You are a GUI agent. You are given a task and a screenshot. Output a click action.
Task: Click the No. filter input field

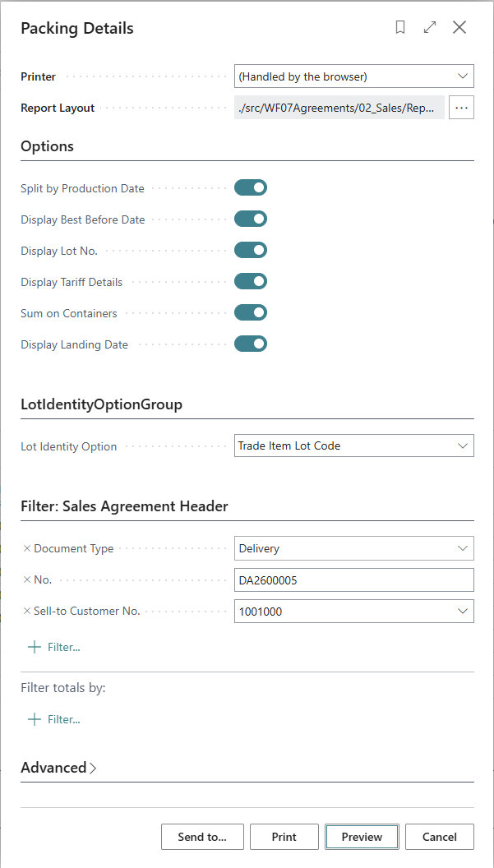pos(354,580)
